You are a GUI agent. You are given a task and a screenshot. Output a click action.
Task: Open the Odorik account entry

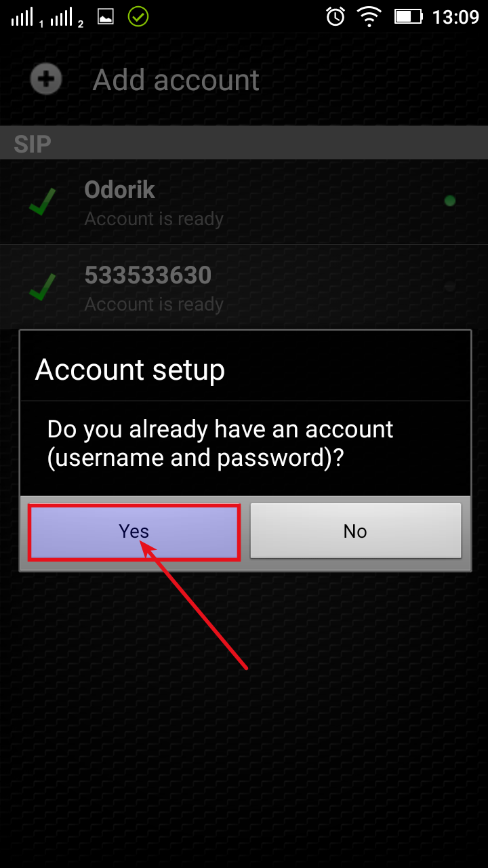244,202
